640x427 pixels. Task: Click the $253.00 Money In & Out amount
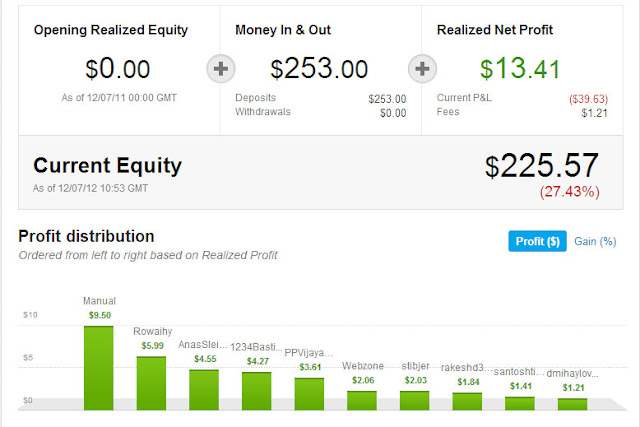click(321, 68)
